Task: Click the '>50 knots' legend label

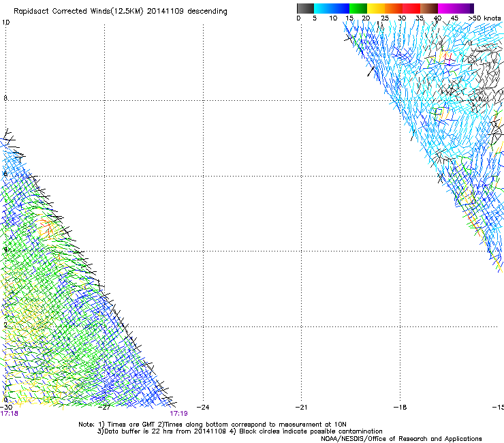Action: (484, 18)
